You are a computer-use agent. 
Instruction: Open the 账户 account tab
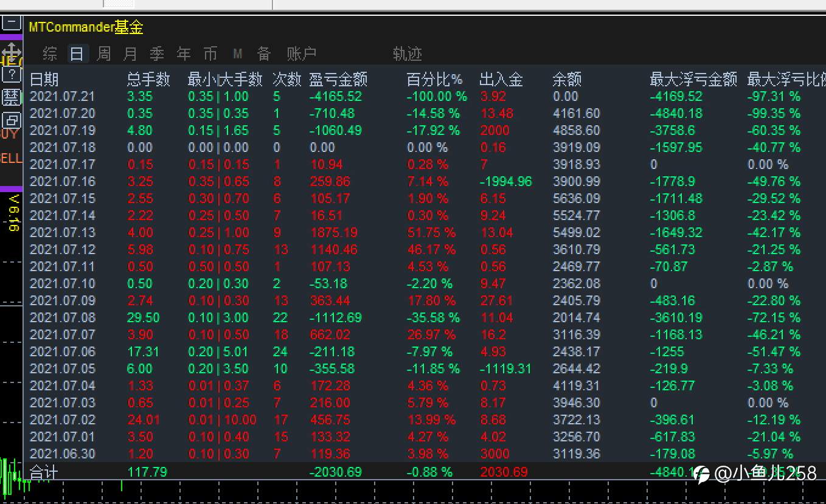pyautogui.click(x=302, y=54)
